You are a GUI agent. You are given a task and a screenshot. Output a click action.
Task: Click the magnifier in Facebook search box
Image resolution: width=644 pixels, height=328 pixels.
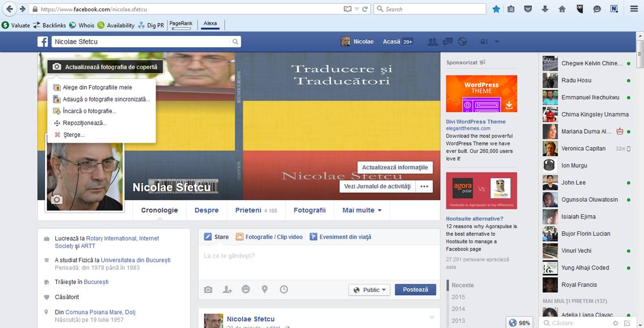(x=235, y=42)
